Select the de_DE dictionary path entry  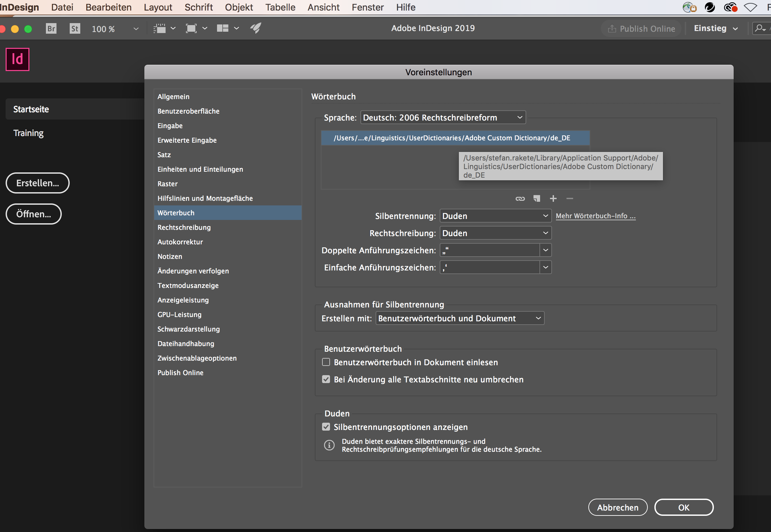pyautogui.click(x=452, y=138)
